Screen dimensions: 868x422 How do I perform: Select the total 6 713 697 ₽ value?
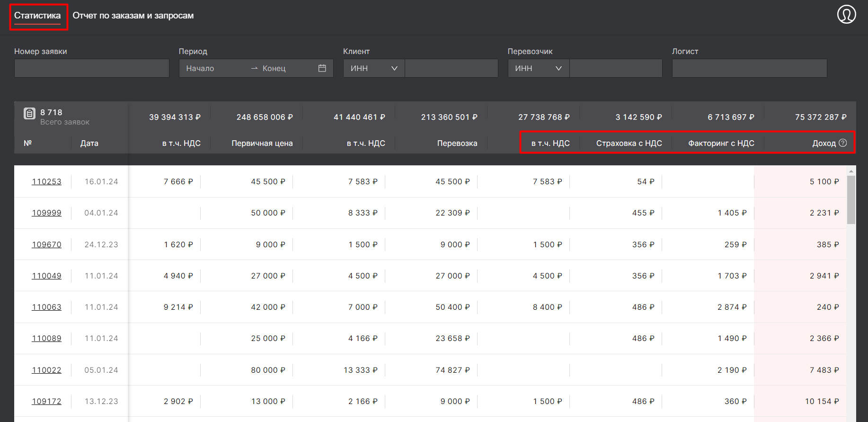pyautogui.click(x=731, y=117)
